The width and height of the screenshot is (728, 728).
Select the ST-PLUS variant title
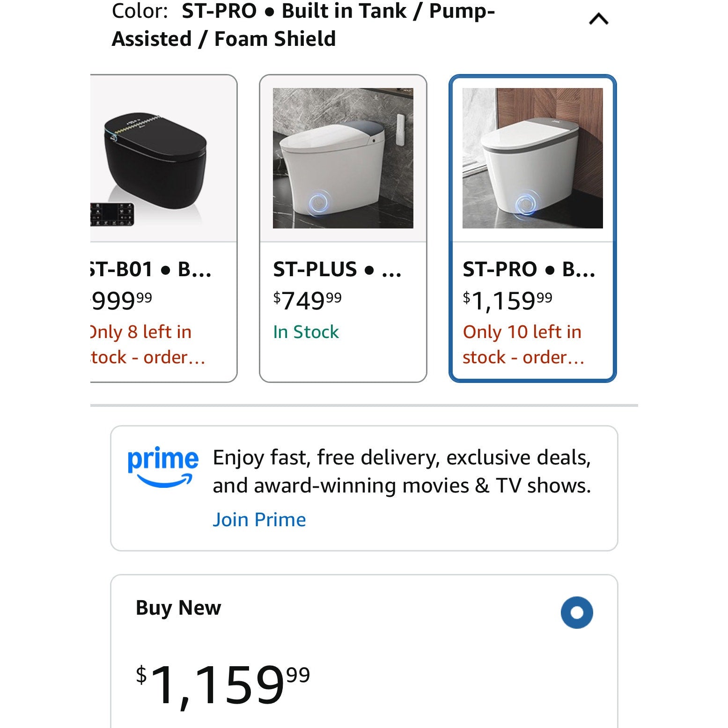coord(337,270)
